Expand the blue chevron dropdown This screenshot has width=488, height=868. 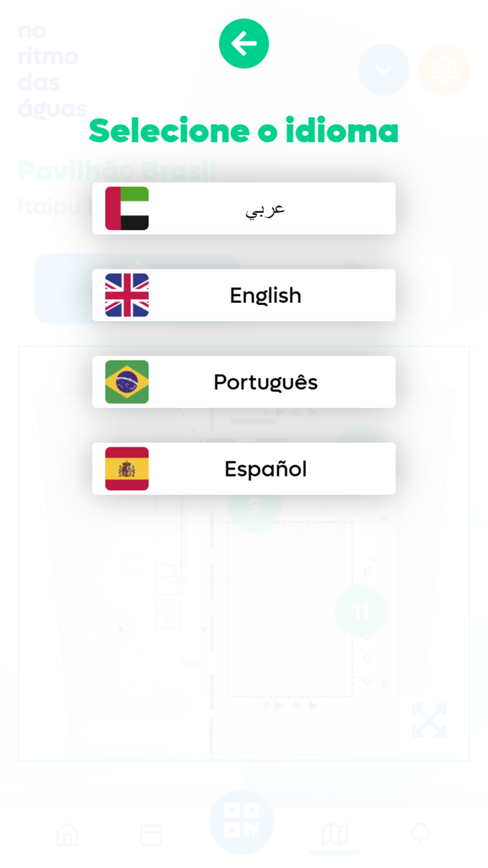tap(383, 70)
